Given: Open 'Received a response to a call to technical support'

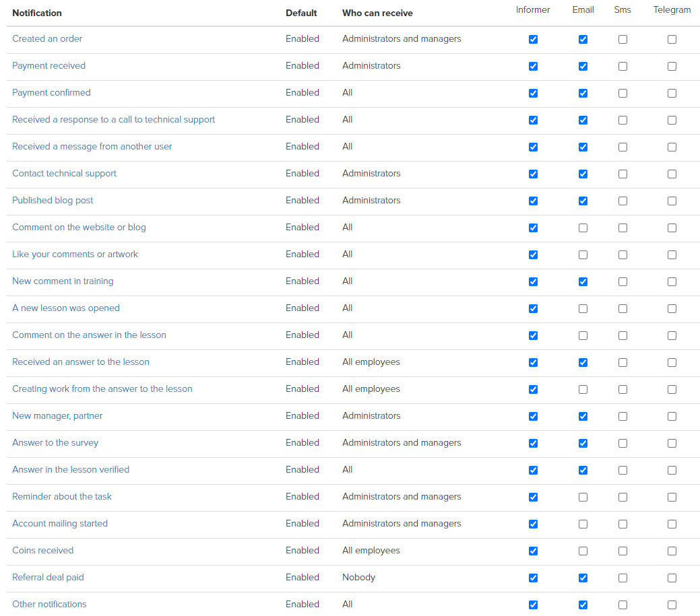Looking at the screenshot, I should (113, 120).
